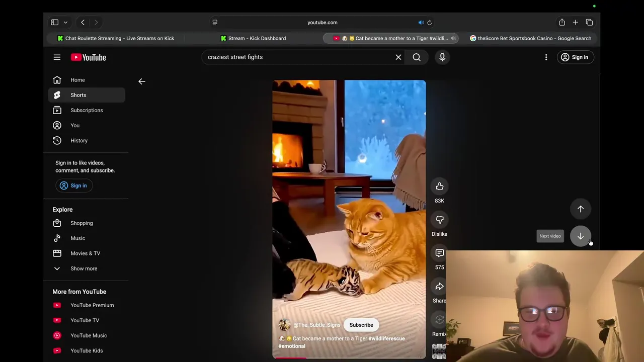
Task: Switch to Stream - Kick Dashboard tab
Action: pyautogui.click(x=253, y=38)
